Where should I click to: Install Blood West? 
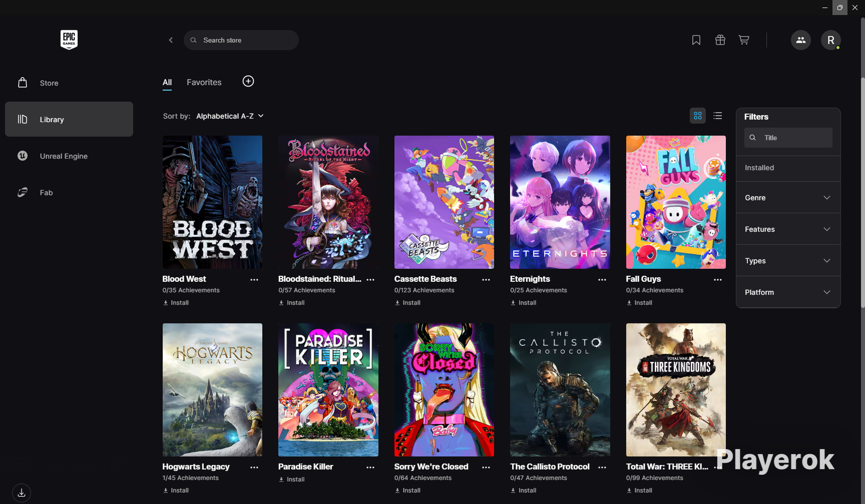[x=176, y=303]
